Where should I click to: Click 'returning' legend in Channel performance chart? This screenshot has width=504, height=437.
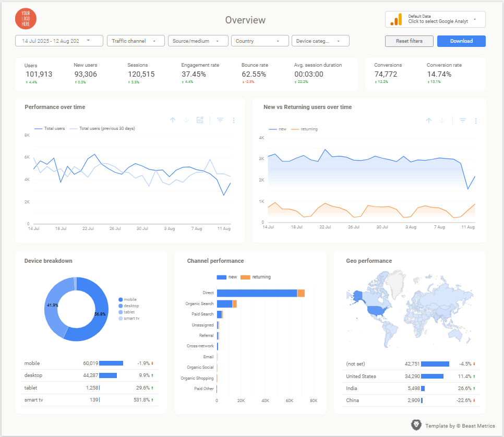pyautogui.click(x=256, y=277)
